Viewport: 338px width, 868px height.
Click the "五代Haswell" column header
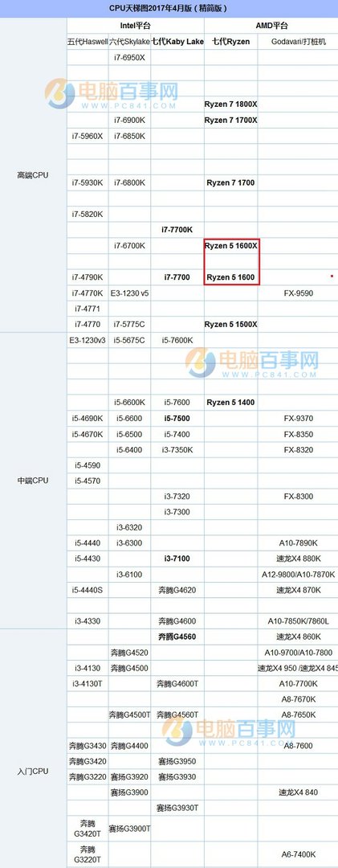tap(88, 42)
